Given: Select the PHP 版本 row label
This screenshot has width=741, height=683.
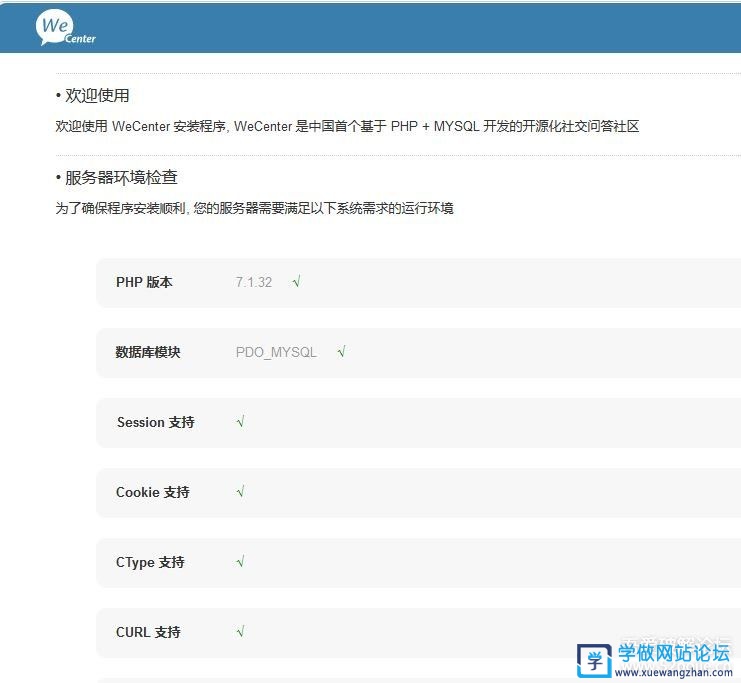Looking at the screenshot, I should tap(144, 282).
